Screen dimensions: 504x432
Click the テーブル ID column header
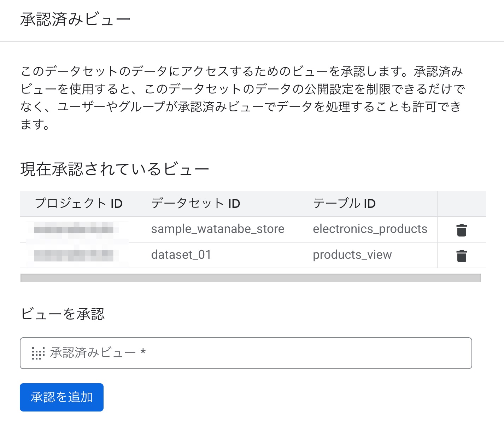tap(344, 204)
